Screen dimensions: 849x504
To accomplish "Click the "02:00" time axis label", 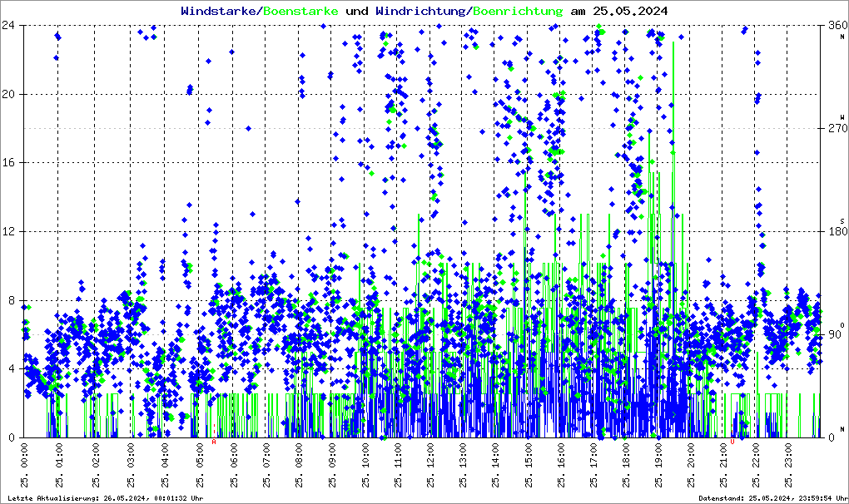I will [x=96, y=455].
